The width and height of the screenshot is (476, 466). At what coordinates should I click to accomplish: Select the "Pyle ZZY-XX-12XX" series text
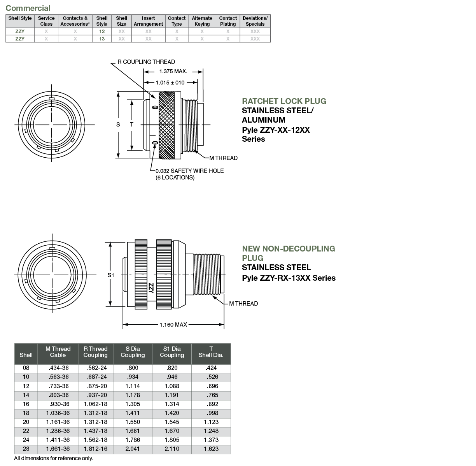[x=276, y=130]
